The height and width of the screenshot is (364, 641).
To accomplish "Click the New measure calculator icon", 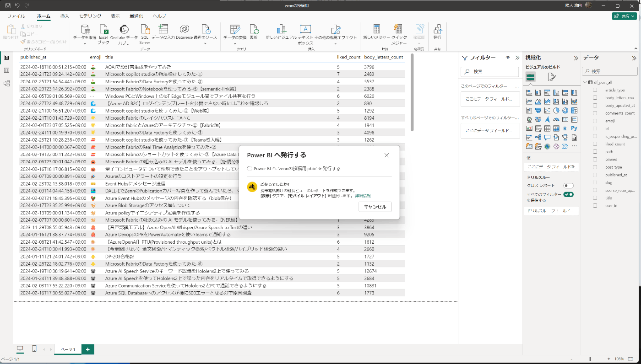I will tap(376, 29).
